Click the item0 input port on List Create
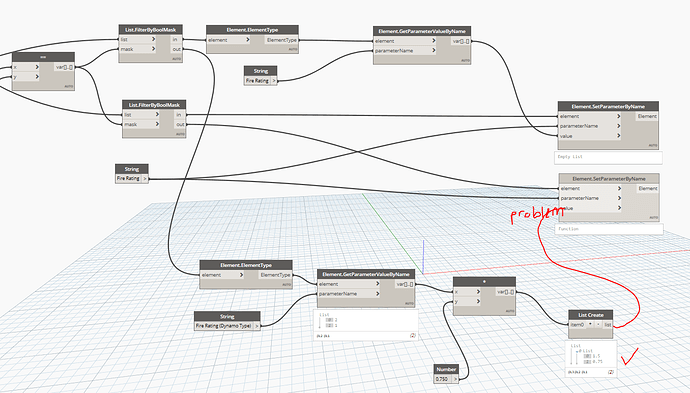The width and height of the screenshot is (690, 393). pos(578,325)
